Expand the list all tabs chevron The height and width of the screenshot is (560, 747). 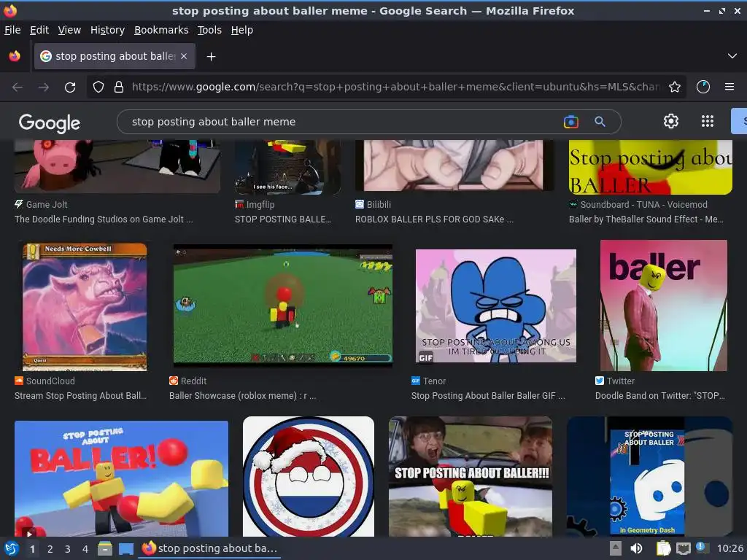click(x=732, y=56)
